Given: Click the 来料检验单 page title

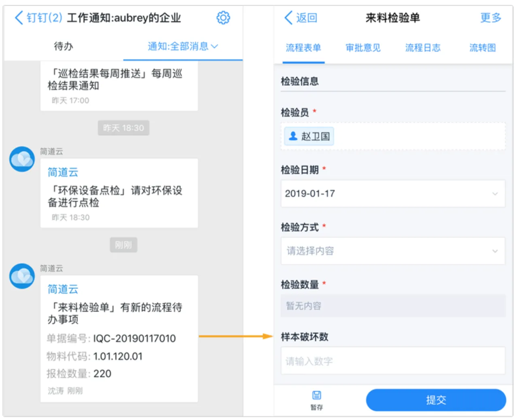Looking at the screenshot, I should (393, 18).
